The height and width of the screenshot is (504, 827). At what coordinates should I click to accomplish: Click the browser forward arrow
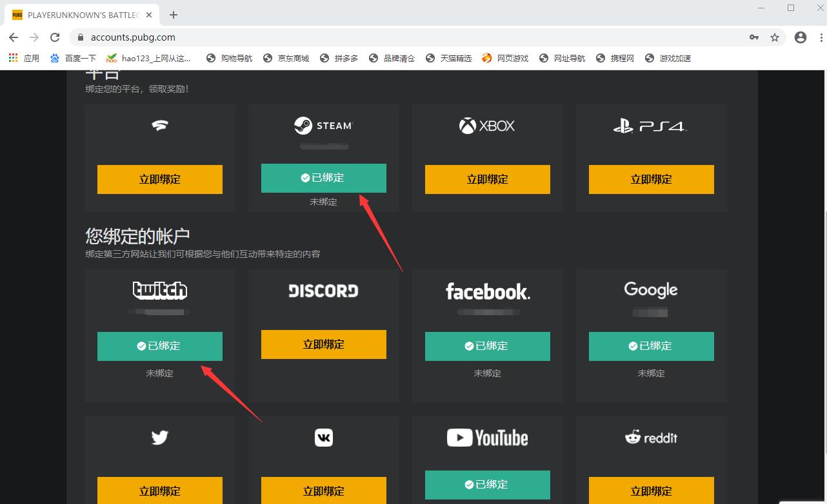(34, 37)
